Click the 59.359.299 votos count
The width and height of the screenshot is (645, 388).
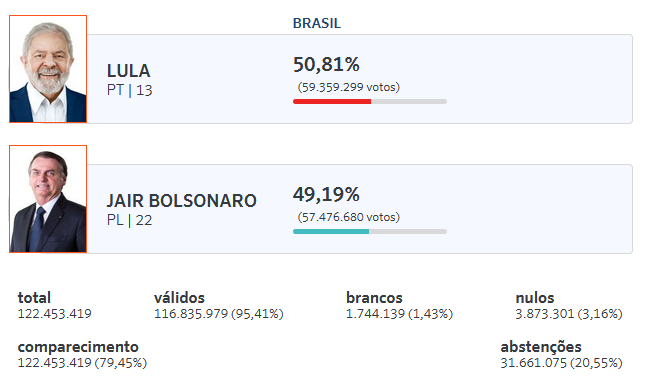pyautogui.click(x=349, y=87)
